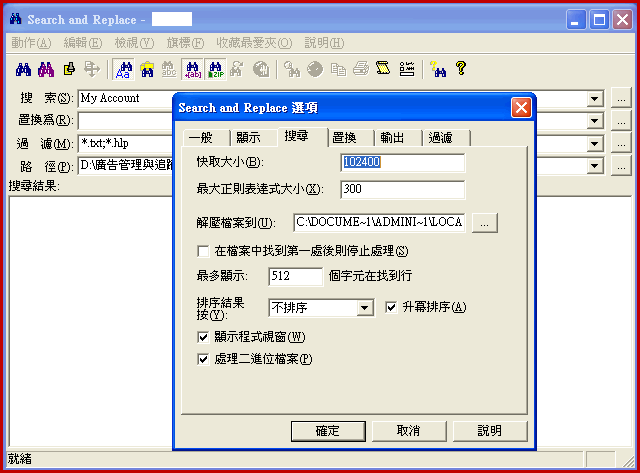Click the yellow scroll script icon

(382, 69)
